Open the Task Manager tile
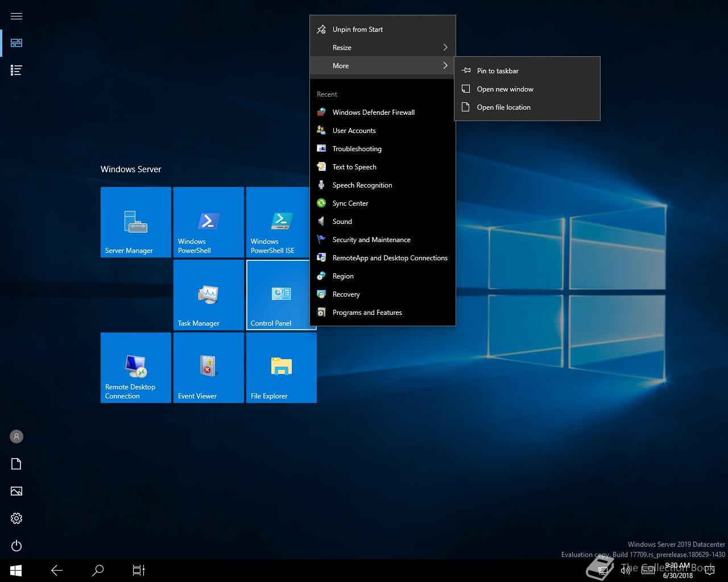Viewport: 728px width, 582px height. 209,295
